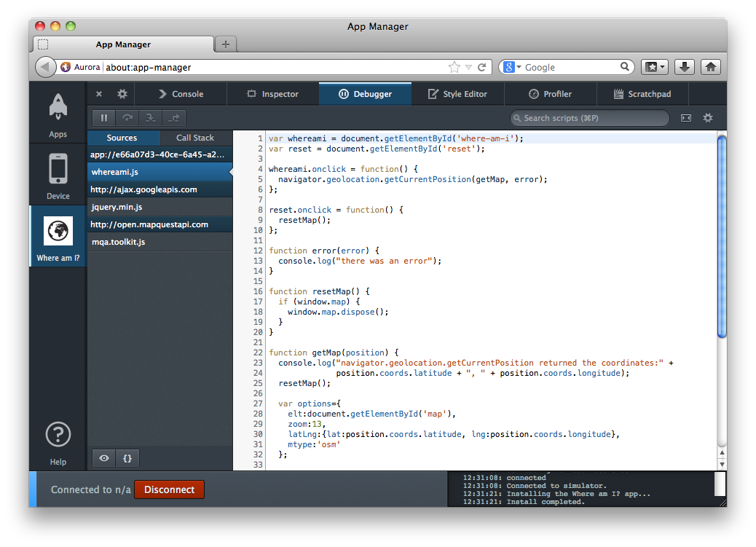Viewport: 756px width, 547px height.
Task: Open the search engine selector dropdown
Action: (512, 67)
